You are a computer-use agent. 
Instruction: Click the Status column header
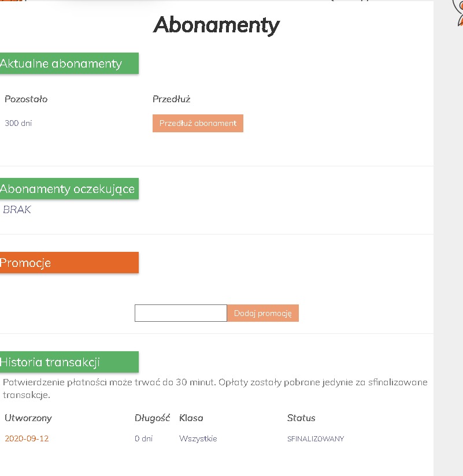coord(301,418)
